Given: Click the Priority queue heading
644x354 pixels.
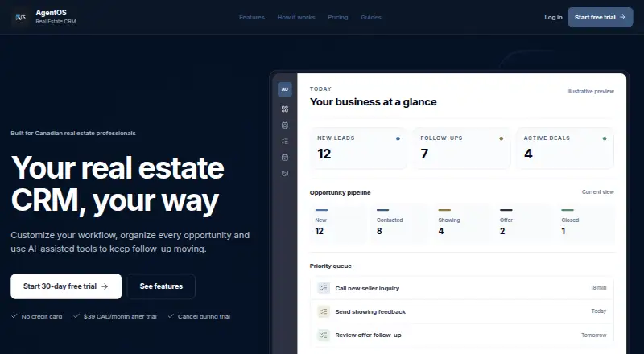Looking at the screenshot, I should pyautogui.click(x=331, y=265).
